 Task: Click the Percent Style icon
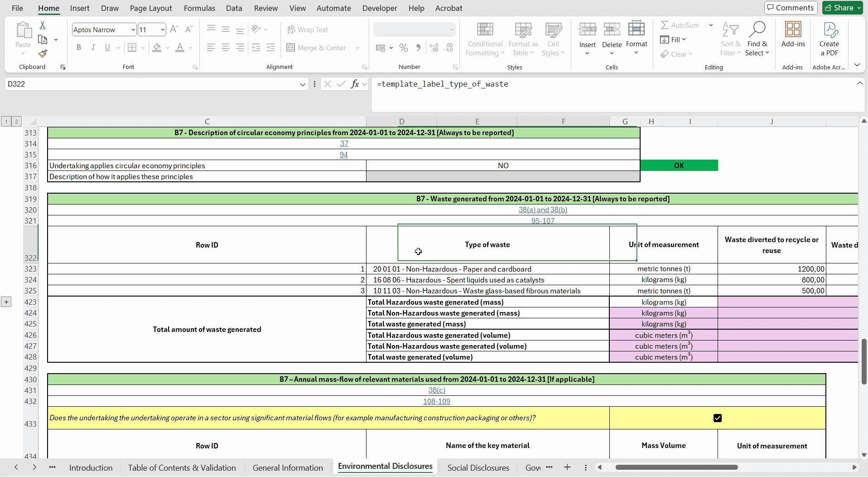click(x=403, y=48)
